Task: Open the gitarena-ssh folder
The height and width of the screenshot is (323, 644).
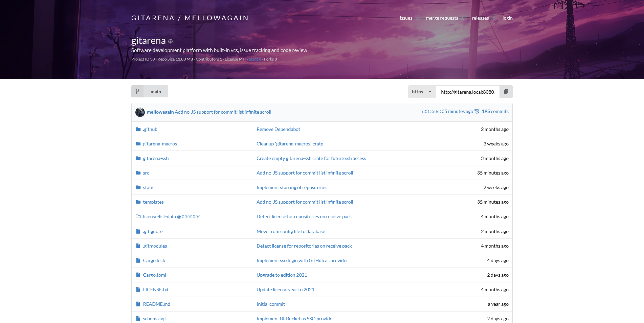Action: click(156, 158)
